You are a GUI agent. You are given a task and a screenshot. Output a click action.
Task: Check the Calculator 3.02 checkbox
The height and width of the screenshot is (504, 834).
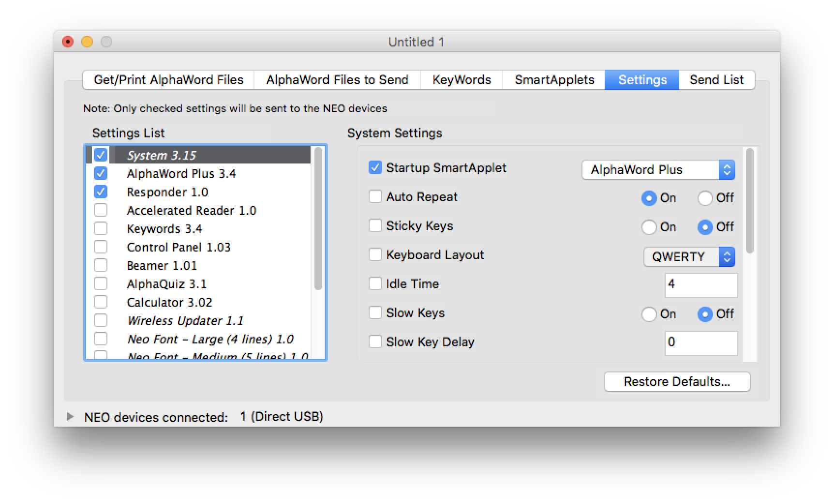101,302
